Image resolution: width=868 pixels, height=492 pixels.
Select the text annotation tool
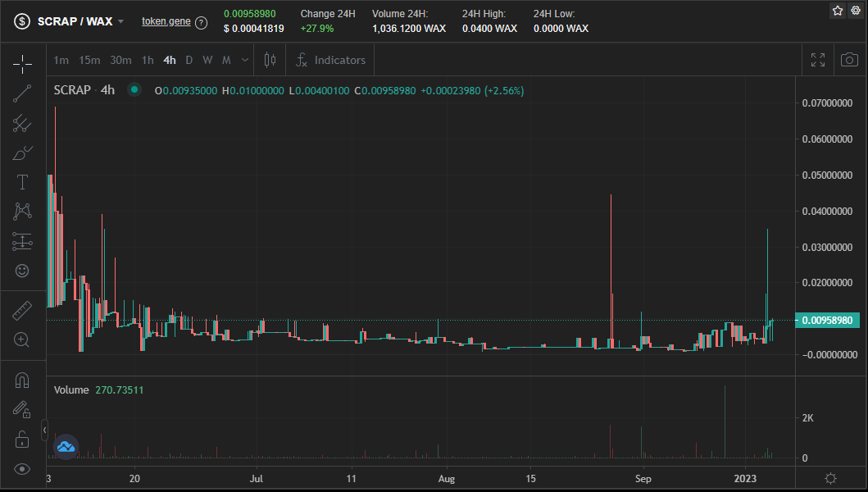click(x=22, y=182)
